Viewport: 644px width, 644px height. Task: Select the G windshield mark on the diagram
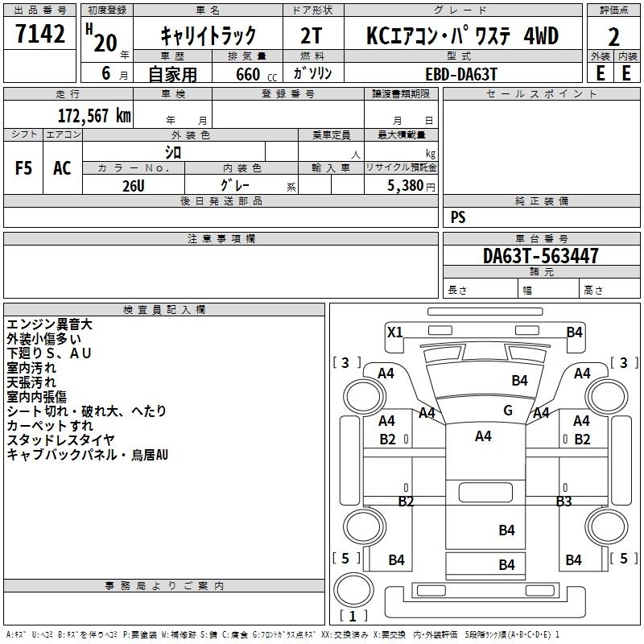(x=508, y=411)
